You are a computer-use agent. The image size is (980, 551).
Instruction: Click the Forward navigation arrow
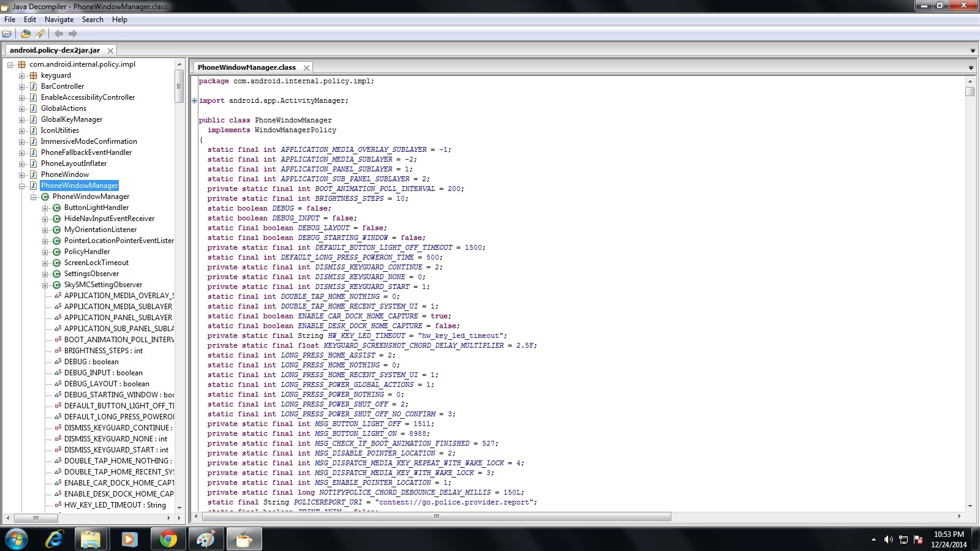click(x=73, y=34)
